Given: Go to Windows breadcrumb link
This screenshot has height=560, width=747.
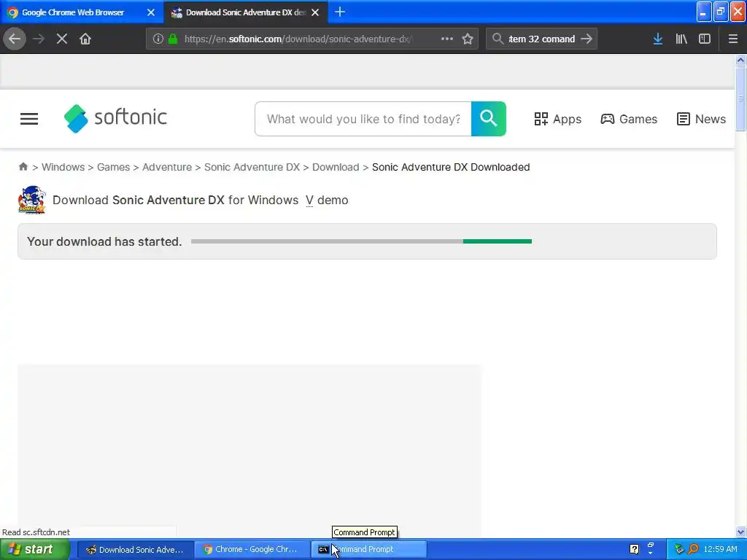Looking at the screenshot, I should [63, 167].
